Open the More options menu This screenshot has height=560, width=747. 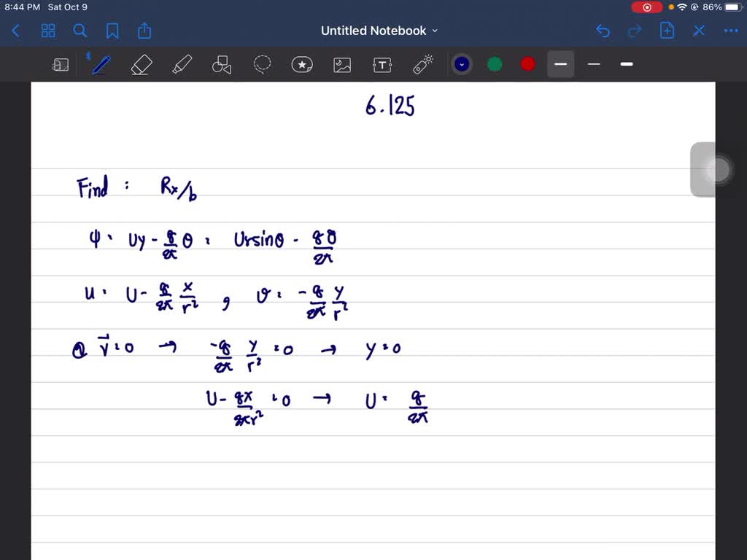point(730,31)
